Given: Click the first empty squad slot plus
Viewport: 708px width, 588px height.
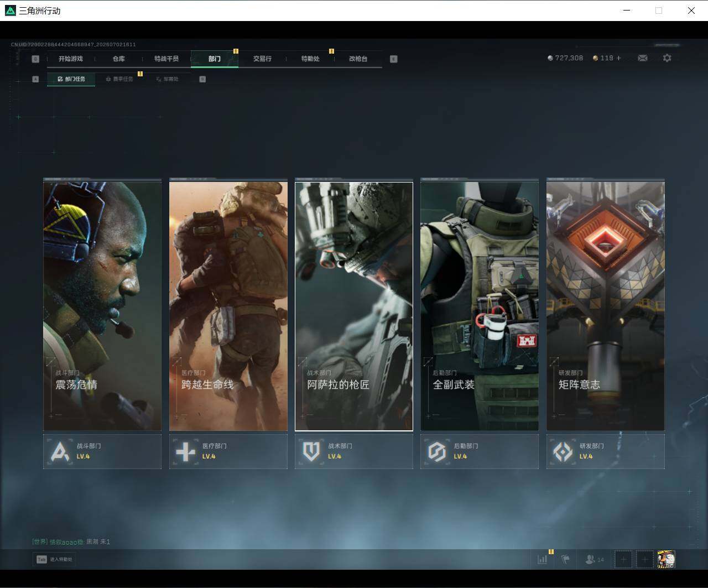Looking at the screenshot, I should (623, 559).
